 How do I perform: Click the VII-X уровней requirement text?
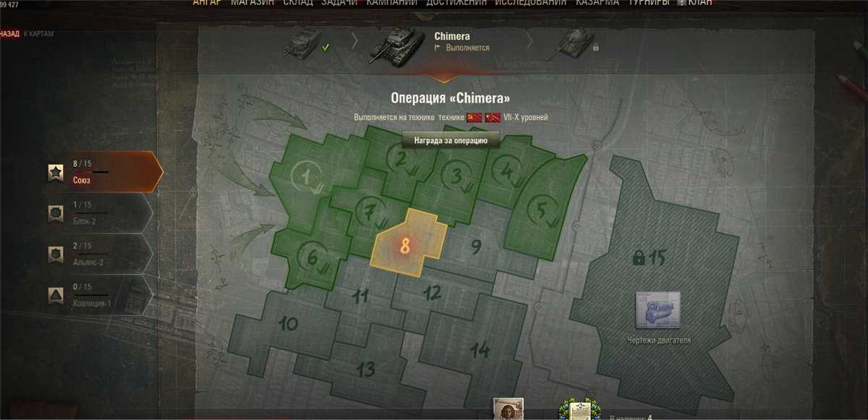tap(526, 117)
